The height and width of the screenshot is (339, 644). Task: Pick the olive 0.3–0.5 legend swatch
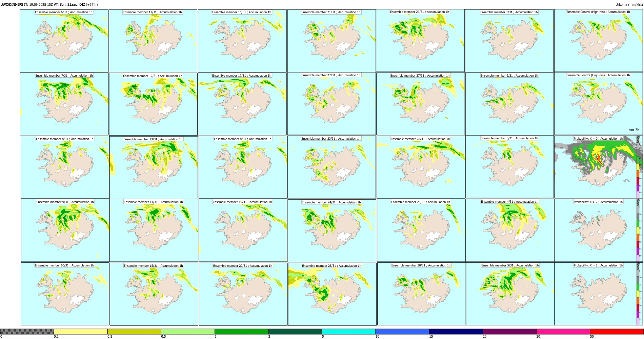[134, 332]
